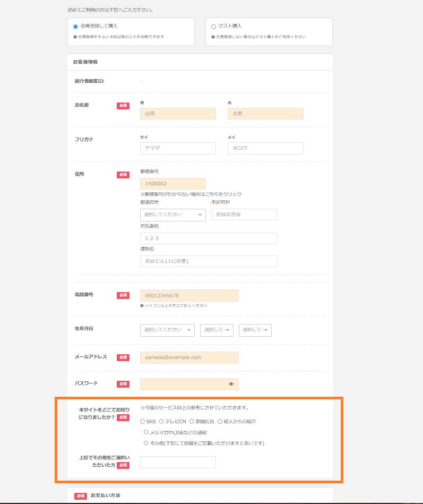Click info icon beside 会員登録しない場合 note
The height and width of the screenshot is (504, 423).
[213, 37]
